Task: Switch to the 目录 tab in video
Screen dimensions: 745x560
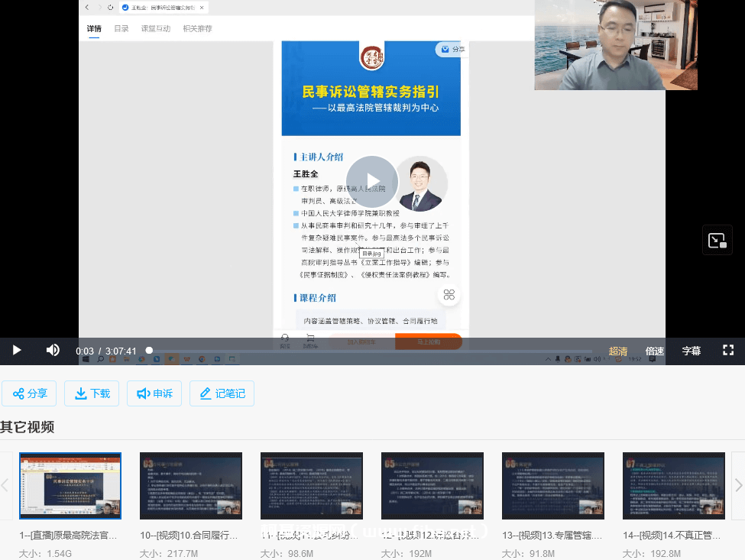Action: point(121,28)
